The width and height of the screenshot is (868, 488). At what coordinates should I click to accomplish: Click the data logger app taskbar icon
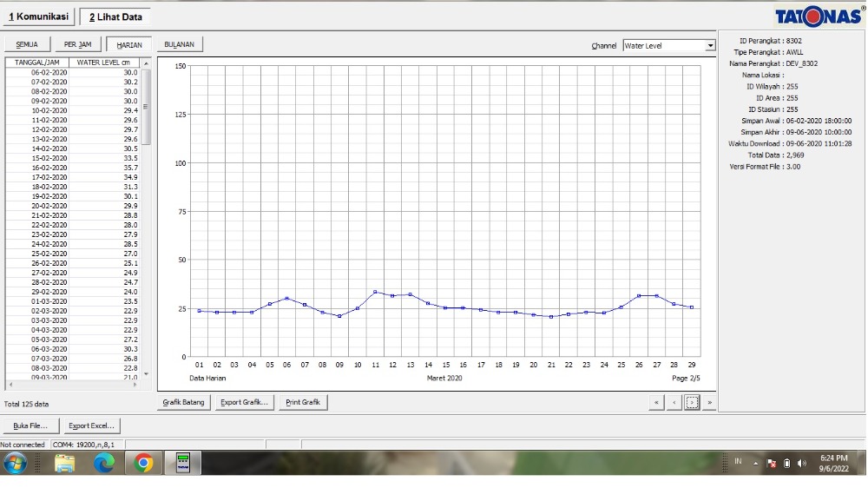[x=183, y=463]
